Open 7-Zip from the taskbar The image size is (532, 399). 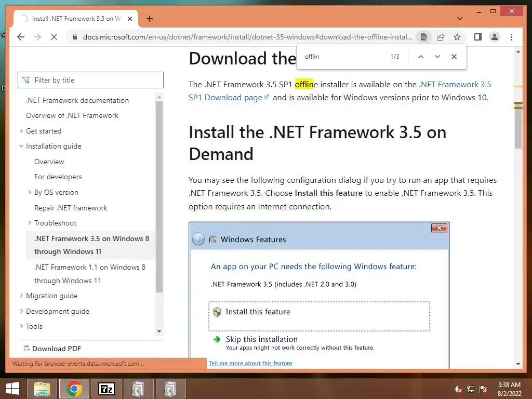coord(107,389)
